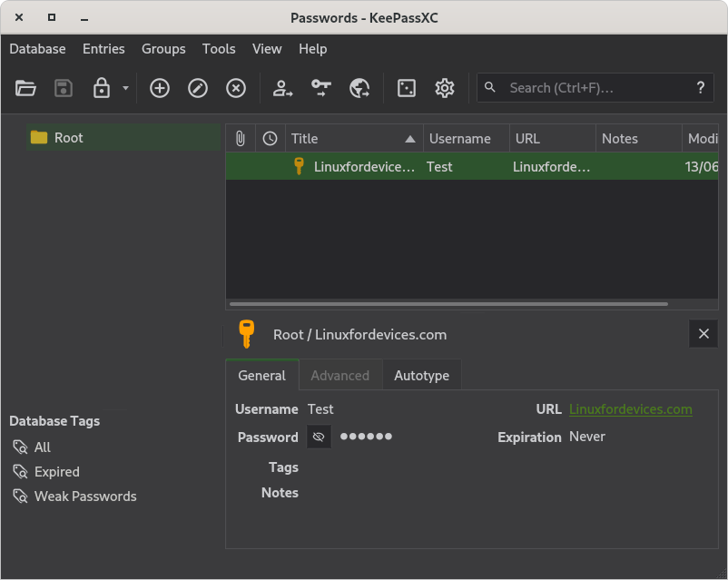
Task: Reveal the password with the eye toggle
Action: (x=319, y=437)
